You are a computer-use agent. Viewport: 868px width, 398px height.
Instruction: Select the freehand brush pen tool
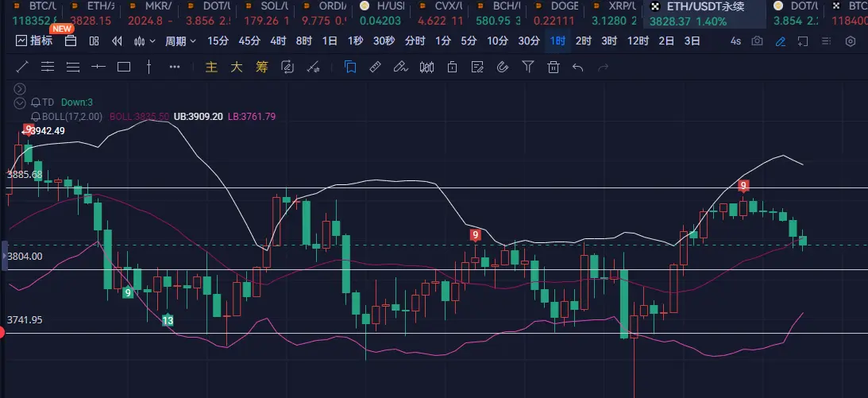point(401,67)
